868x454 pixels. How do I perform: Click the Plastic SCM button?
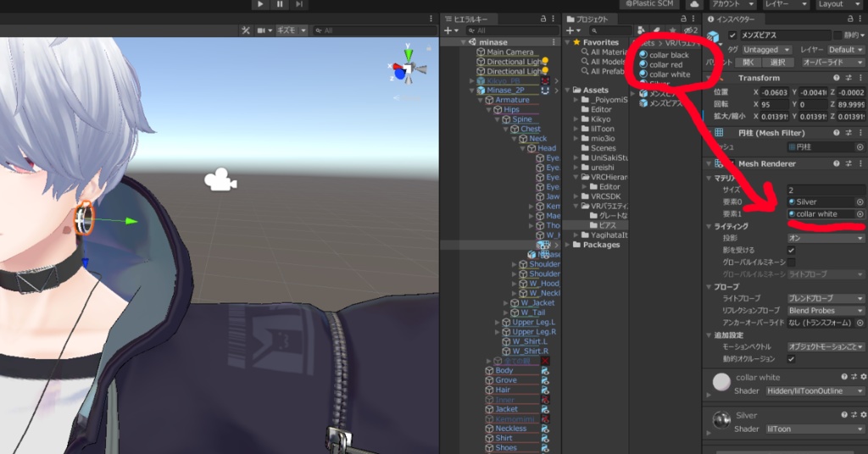coord(648,4)
